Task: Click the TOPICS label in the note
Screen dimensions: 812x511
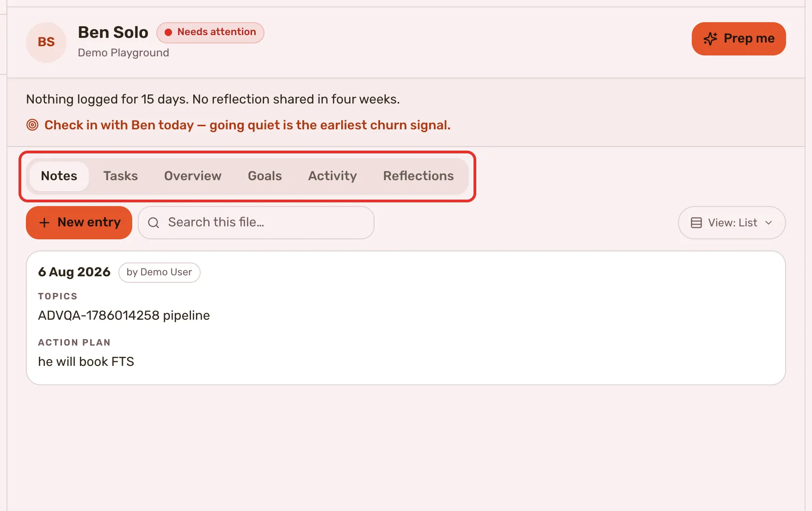Action: (58, 296)
